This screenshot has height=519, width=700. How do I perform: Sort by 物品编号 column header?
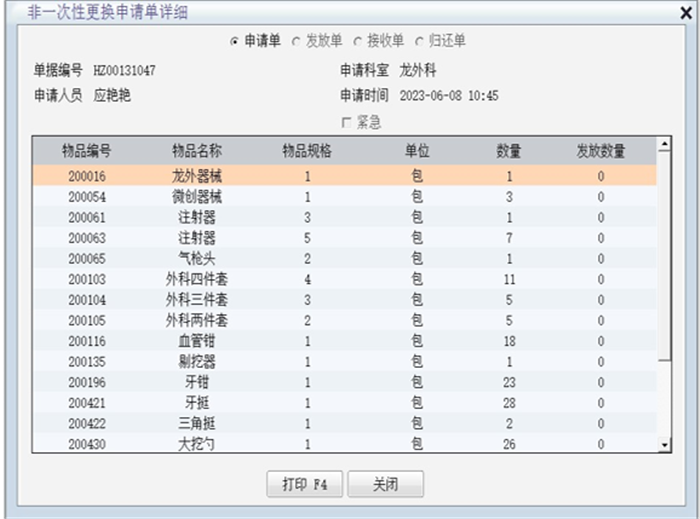(x=87, y=151)
